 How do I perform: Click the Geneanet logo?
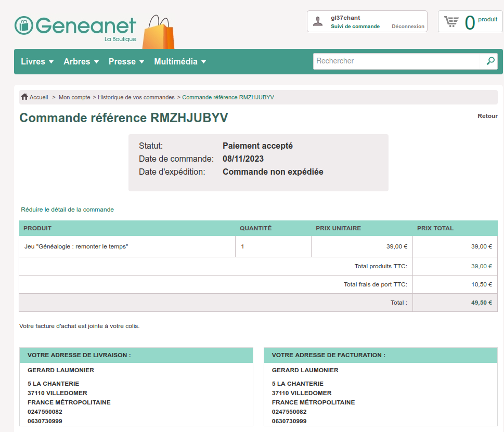[75, 27]
